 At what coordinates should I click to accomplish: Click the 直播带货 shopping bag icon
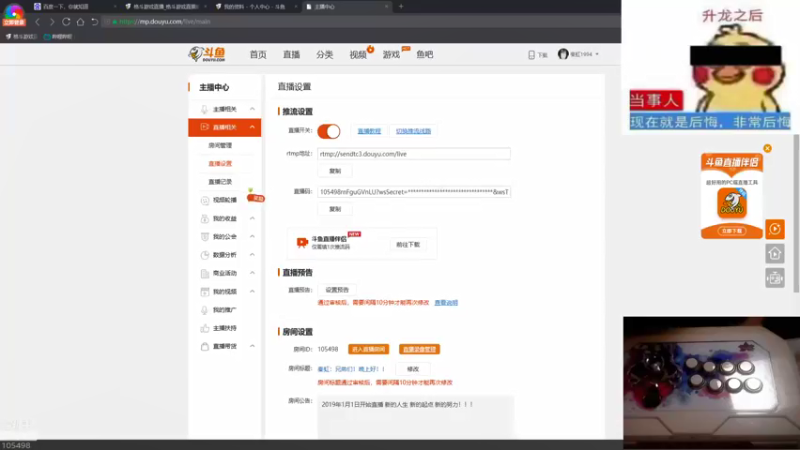pyautogui.click(x=205, y=346)
